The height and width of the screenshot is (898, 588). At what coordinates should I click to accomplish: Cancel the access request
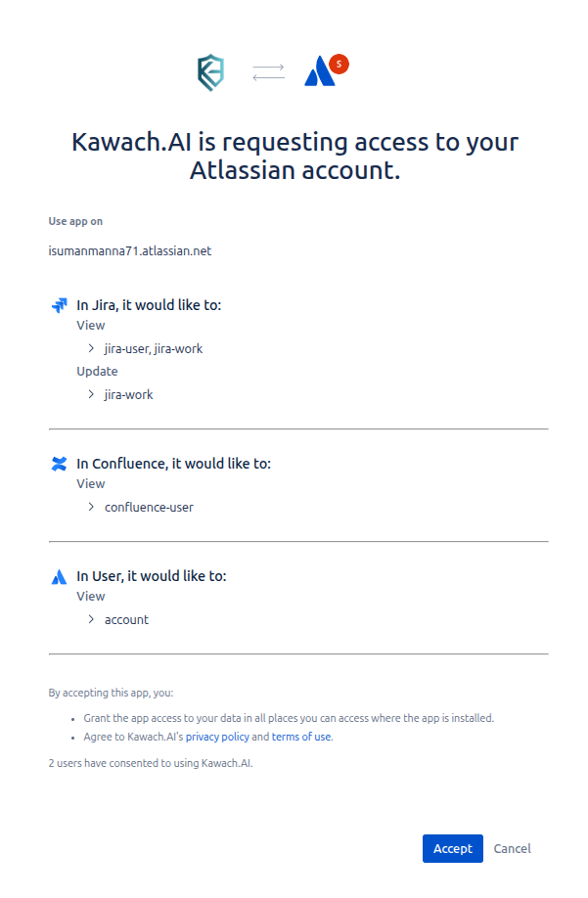pyautogui.click(x=512, y=848)
